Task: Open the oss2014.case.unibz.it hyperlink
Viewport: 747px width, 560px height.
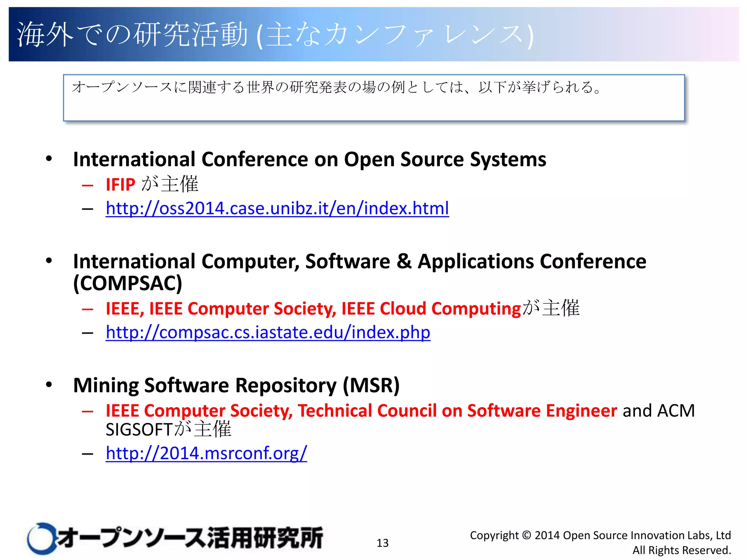Action: (x=277, y=209)
